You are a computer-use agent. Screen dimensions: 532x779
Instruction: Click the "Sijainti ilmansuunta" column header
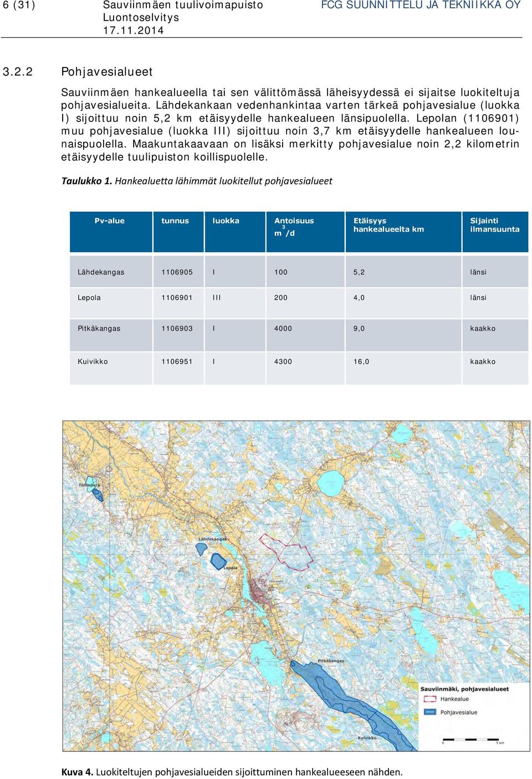point(494,225)
